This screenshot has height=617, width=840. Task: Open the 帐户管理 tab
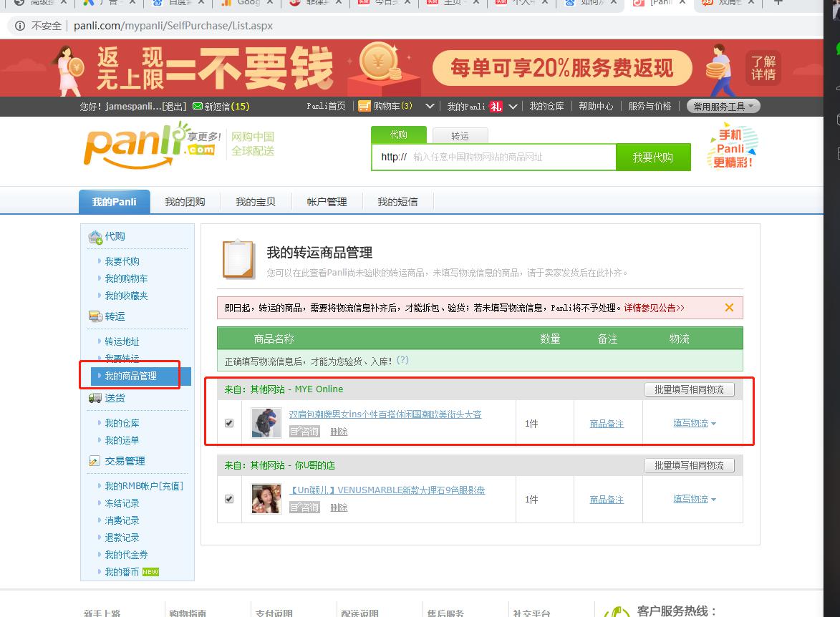(327, 201)
